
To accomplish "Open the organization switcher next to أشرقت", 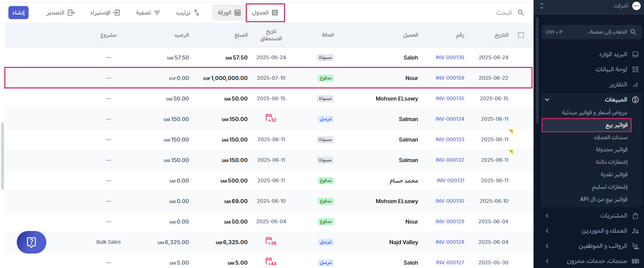I will tap(541, 6).
